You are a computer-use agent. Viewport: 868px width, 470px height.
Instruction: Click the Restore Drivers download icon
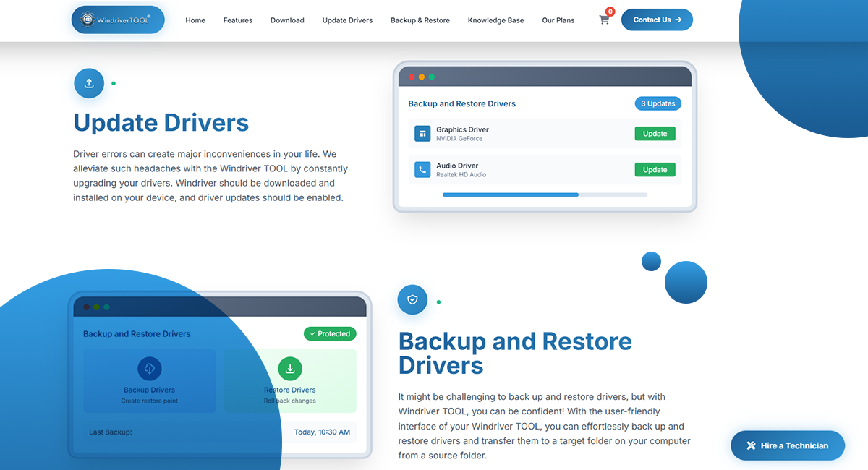(x=290, y=369)
